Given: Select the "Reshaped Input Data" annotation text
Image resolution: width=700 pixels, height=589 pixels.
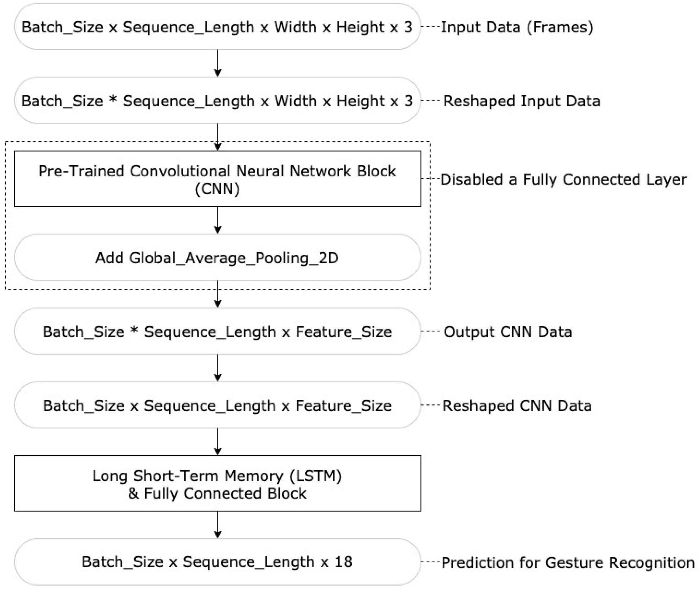Looking at the screenshot, I should click(x=522, y=101).
